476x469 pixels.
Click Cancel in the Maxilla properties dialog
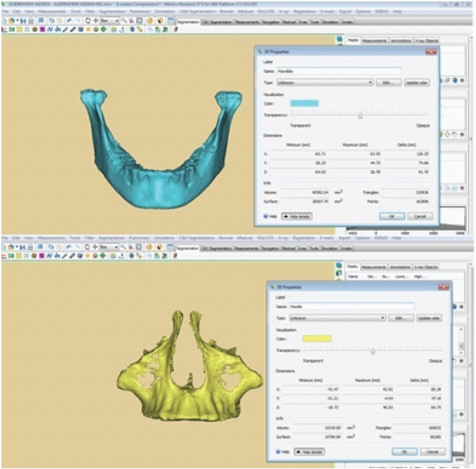click(432, 452)
